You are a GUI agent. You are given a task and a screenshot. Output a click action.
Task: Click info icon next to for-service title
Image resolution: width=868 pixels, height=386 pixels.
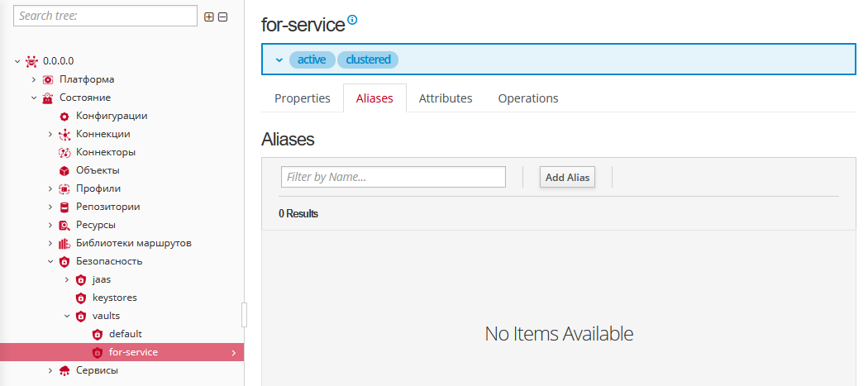click(352, 20)
